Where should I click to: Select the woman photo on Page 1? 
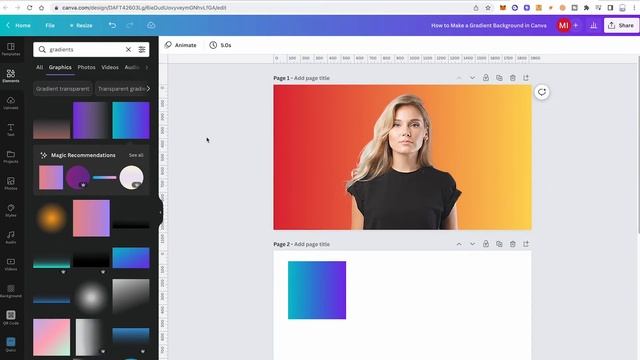[404, 162]
